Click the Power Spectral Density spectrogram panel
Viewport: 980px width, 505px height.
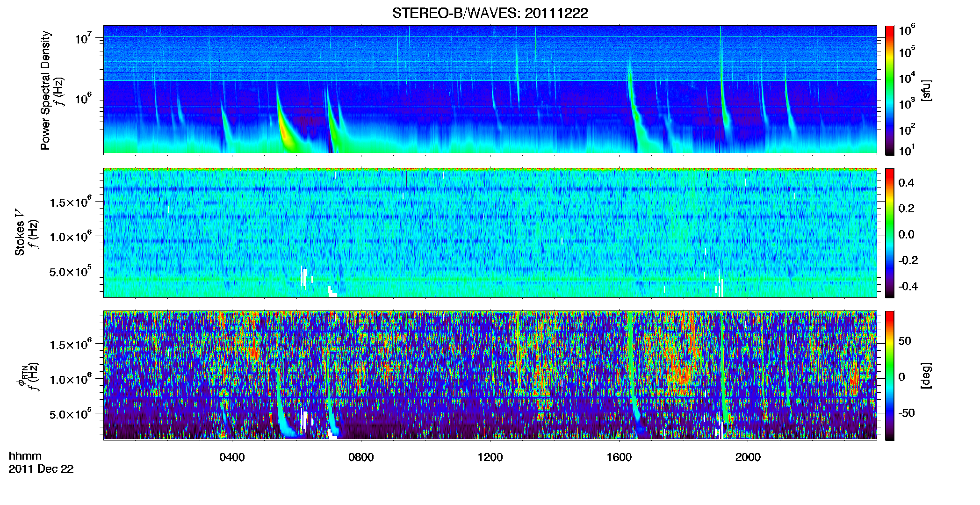pyautogui.click(x=490, y=89)
